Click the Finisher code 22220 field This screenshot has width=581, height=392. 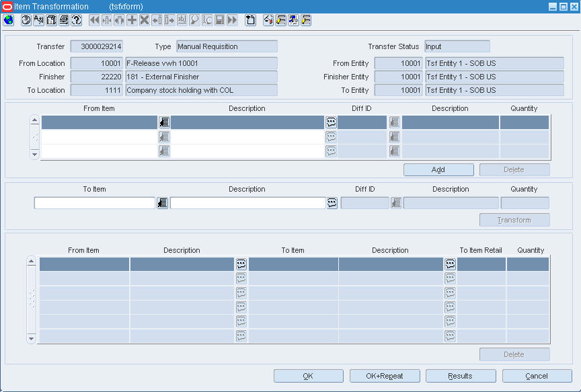point(96,77)
